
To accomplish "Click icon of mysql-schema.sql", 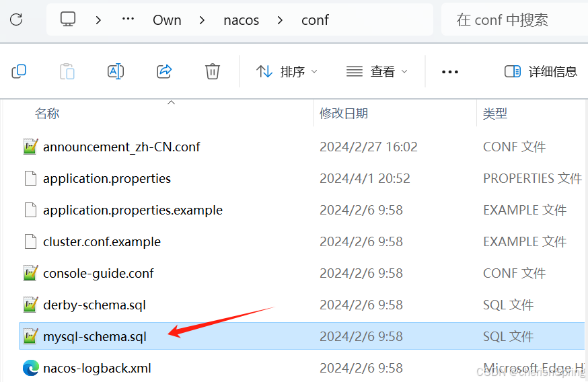I will click(x=30, y=336).
